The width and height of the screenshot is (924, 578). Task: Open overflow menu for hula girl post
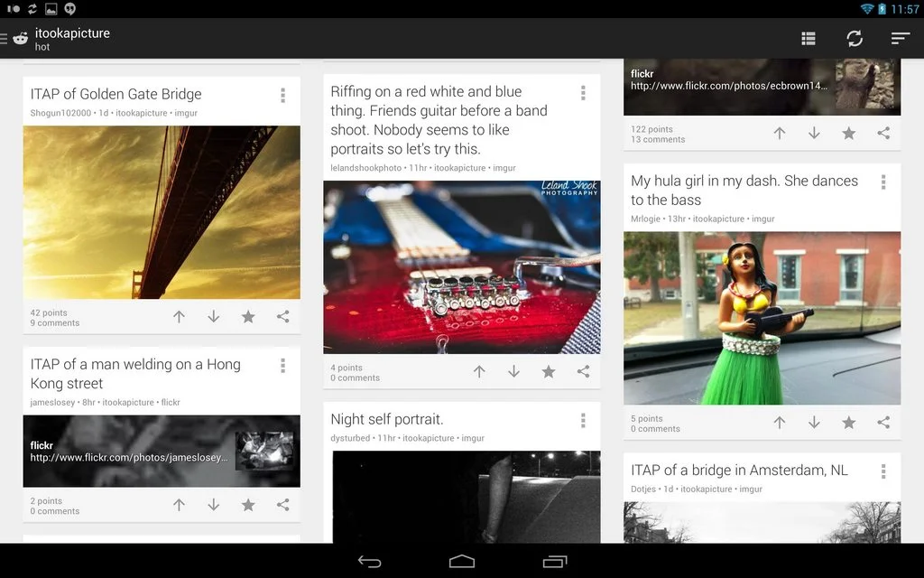[x=883, y=182]
